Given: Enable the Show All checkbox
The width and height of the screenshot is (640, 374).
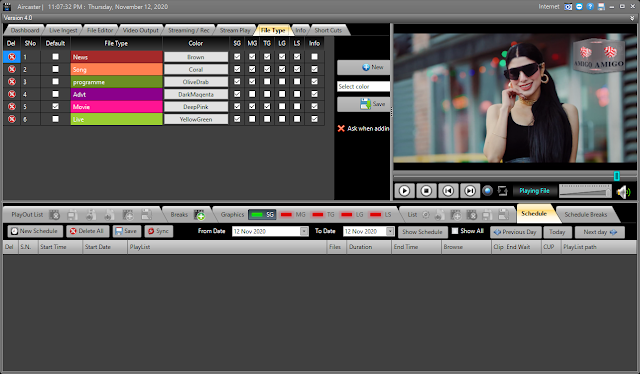Looking at the screenshot, I should [455, 231].
